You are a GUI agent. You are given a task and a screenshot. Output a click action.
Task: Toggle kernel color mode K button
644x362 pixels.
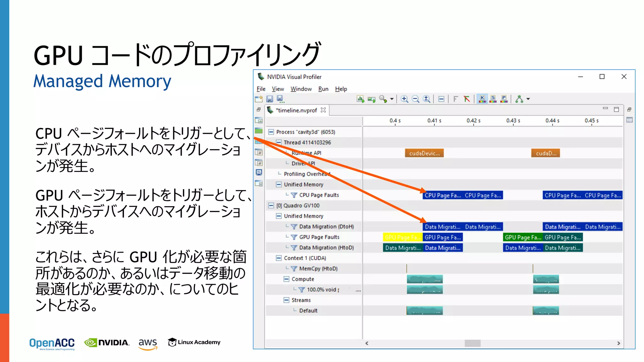pyautogui.click(x=482, y=99)
